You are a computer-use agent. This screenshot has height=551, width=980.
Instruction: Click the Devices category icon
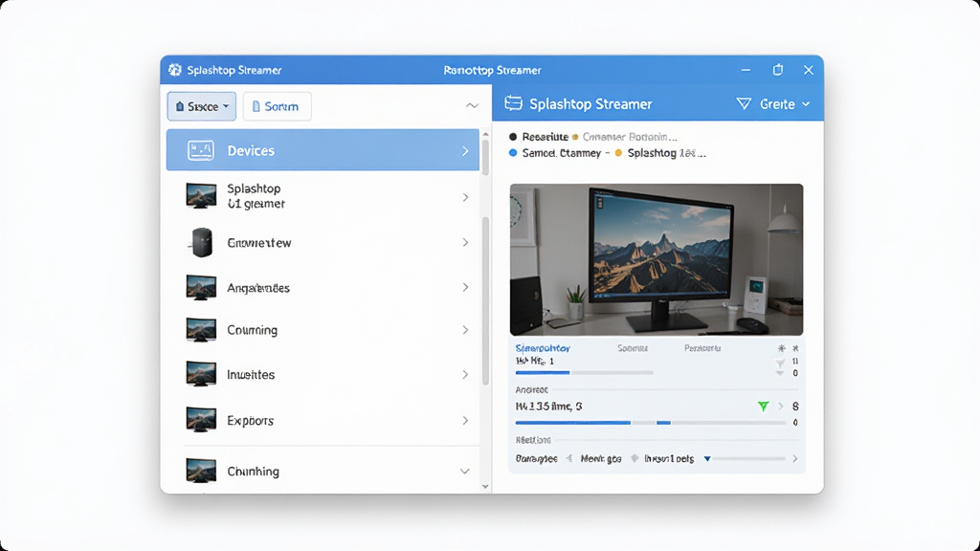pos(201,150)
